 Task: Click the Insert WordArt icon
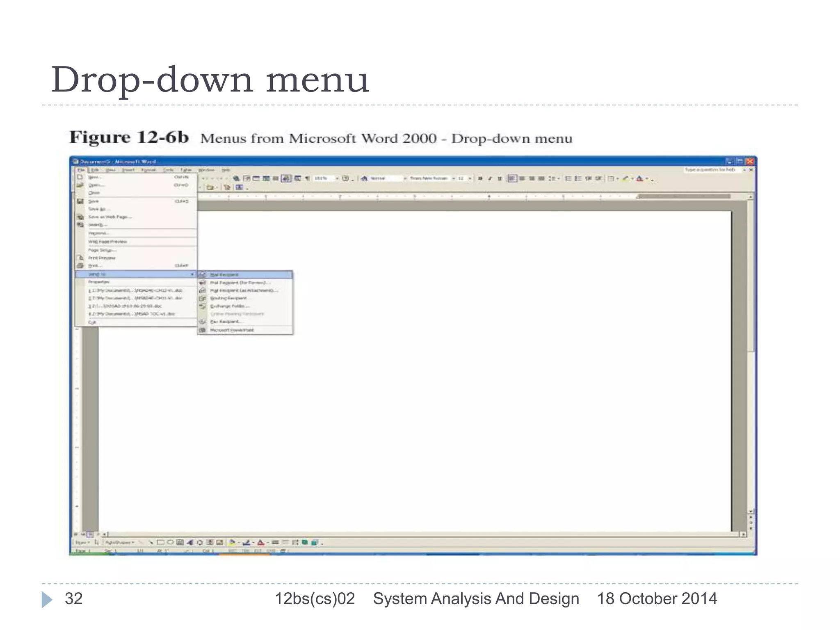[190, 542]
